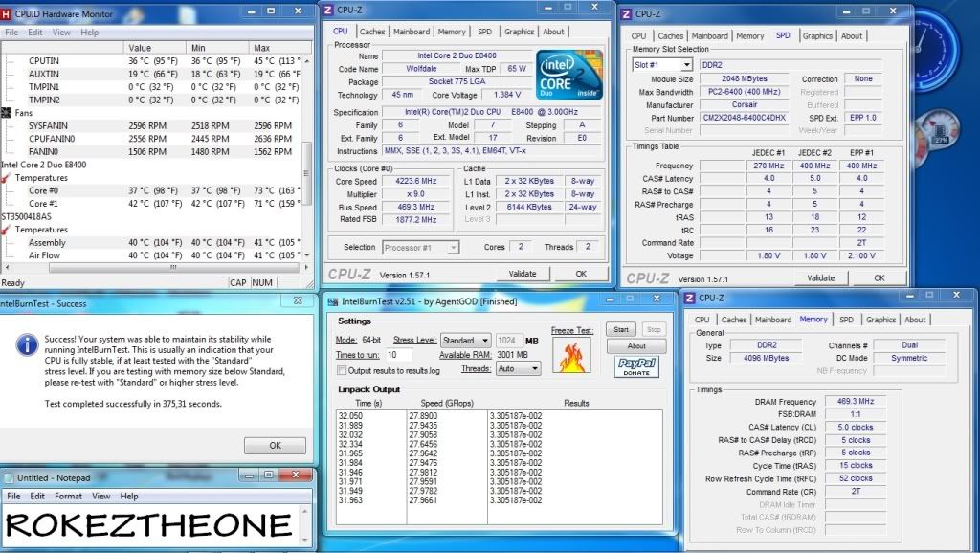The image size is (980, 553).
Task: Select the Core #1 temperature row
Action: (x=151, y=204)
